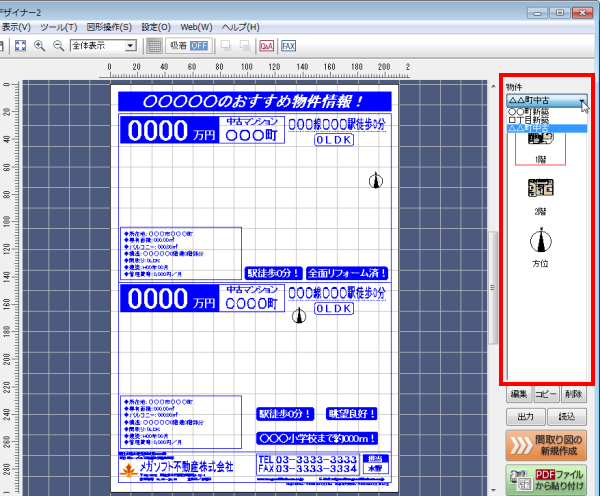Open the Q&A help icon
600x496 pixels.
pyautogui.click(x=267, y=45)
